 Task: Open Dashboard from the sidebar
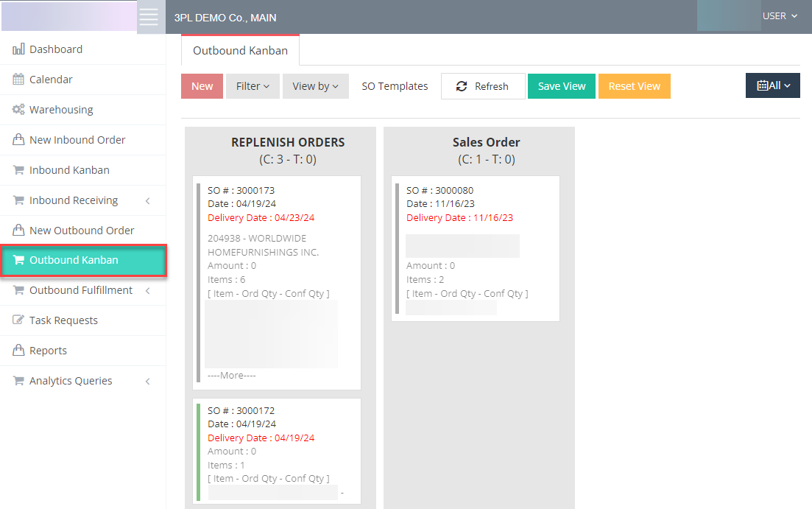coord(55,49)
